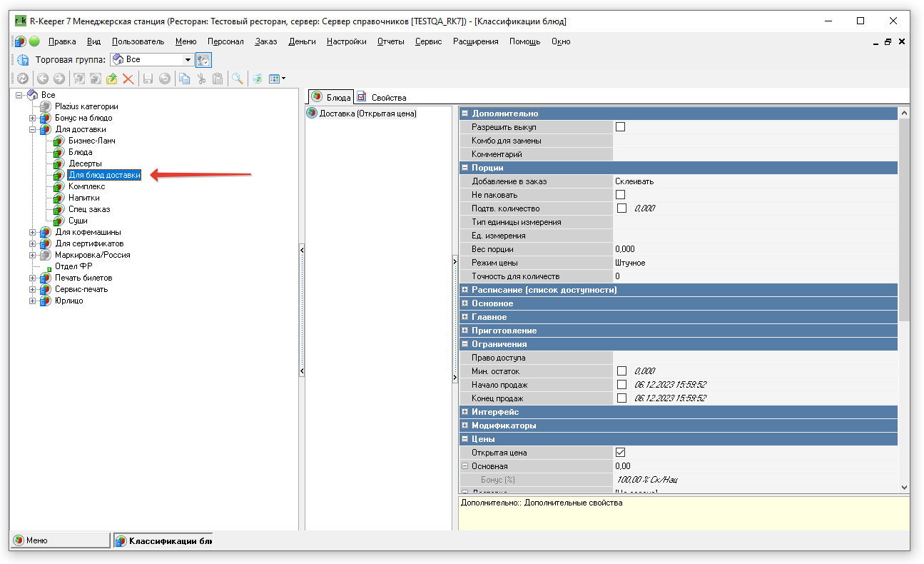Click the refresh icon at toolbar start
Screen dimensions: 924x564
23,79
